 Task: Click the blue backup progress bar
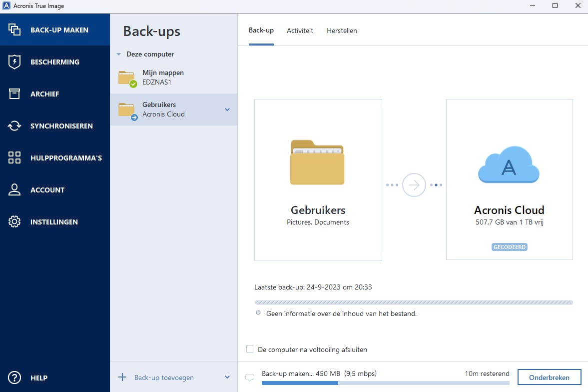(x=386, y=383)
